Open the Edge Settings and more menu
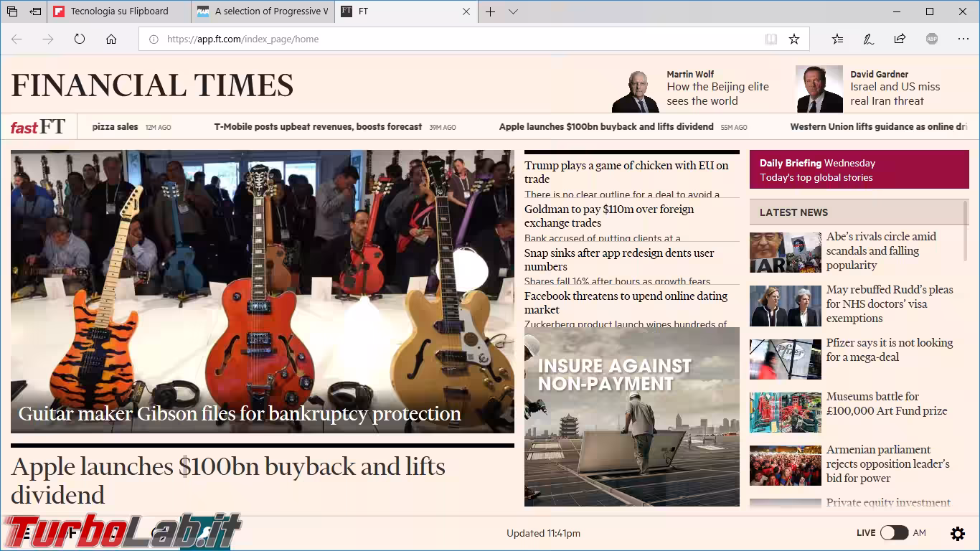980x551 pixels. click(x=963, y=39)
